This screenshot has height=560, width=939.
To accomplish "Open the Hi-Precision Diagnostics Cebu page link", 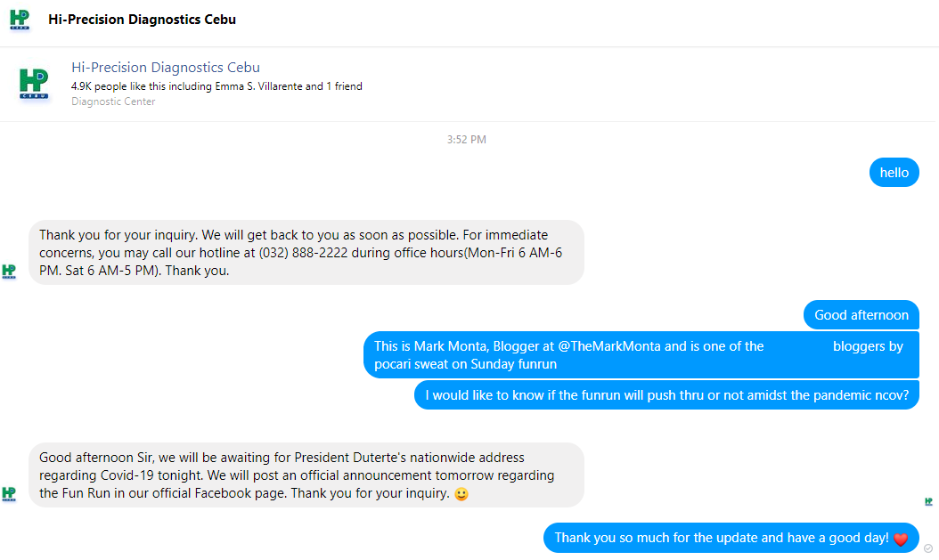I will tap(166, 67).
